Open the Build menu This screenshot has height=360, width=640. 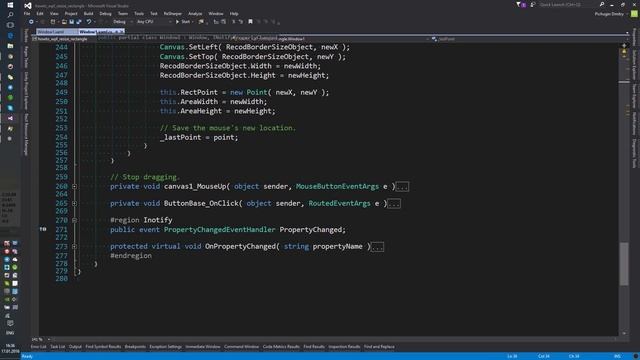(88, 13)
